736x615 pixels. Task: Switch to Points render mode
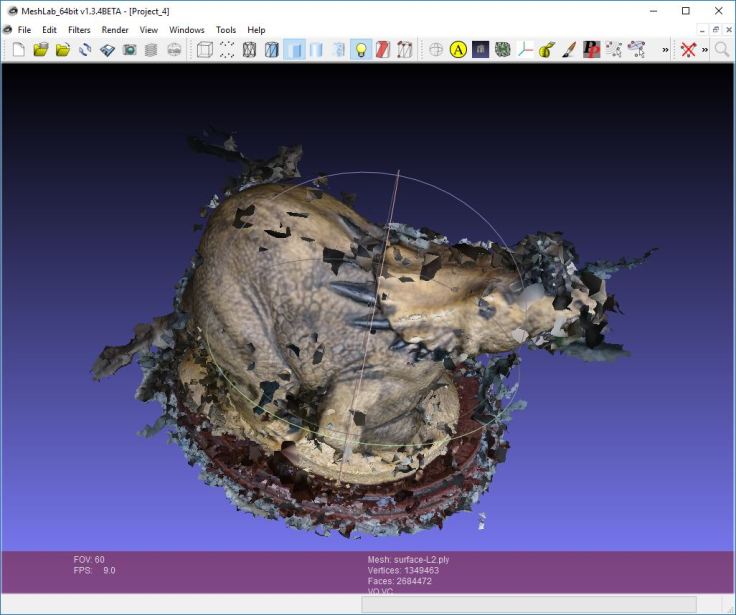point(227,49)
